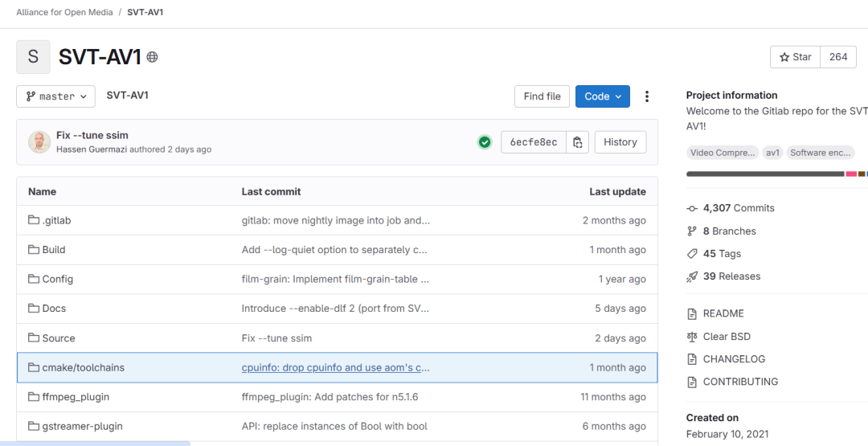Click the scale icon beside Clear BSD
The image size is (868, 446).
coord(692,337)
